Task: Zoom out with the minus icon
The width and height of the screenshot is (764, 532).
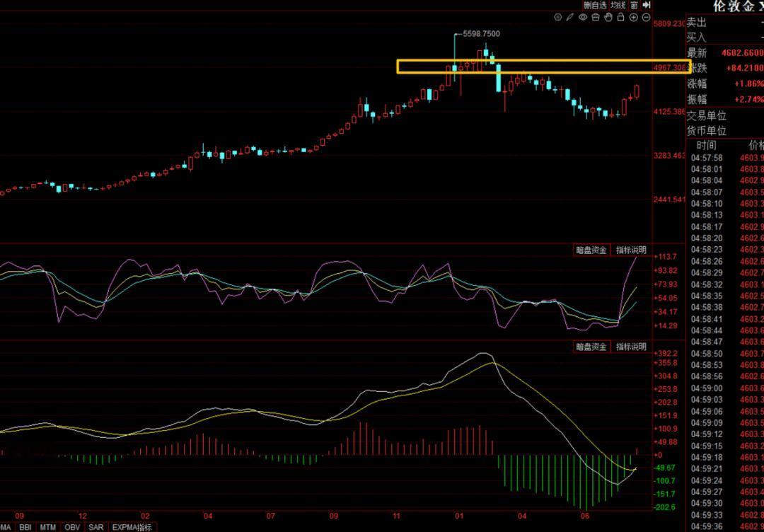Action: pos(646,18)
